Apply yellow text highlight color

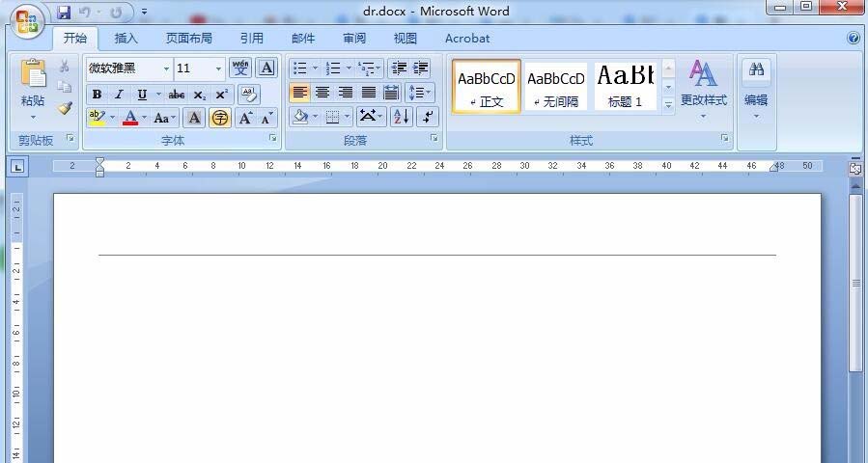point(97,118)
